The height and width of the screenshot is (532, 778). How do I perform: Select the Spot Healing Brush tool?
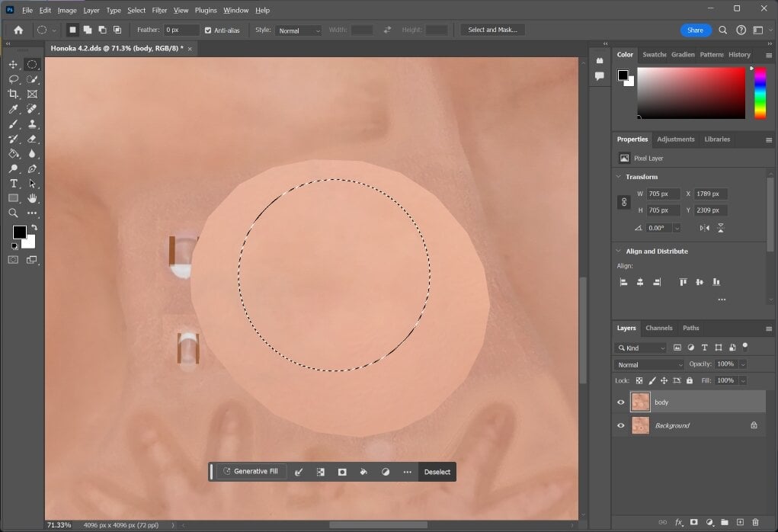click(x=32, y=109)
